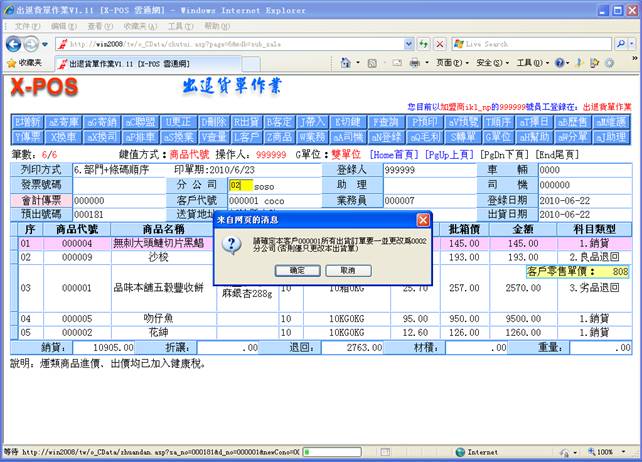
Task: Select the 出退貨單作業V1.11 browser tab
Action: (128, 62)
